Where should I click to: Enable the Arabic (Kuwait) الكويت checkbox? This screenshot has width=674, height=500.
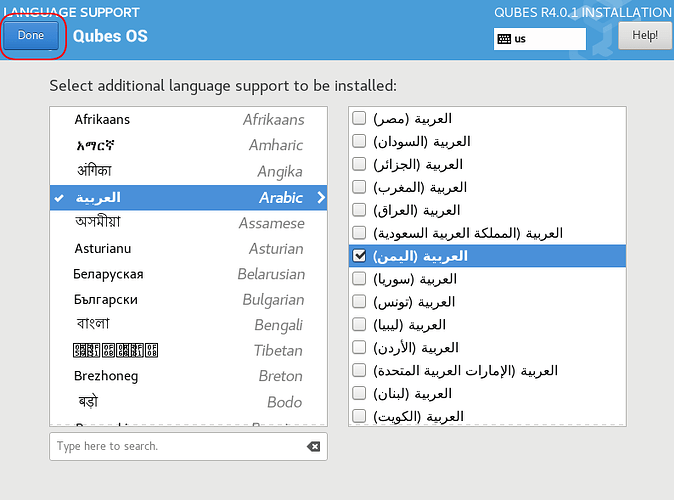[359, 416]
